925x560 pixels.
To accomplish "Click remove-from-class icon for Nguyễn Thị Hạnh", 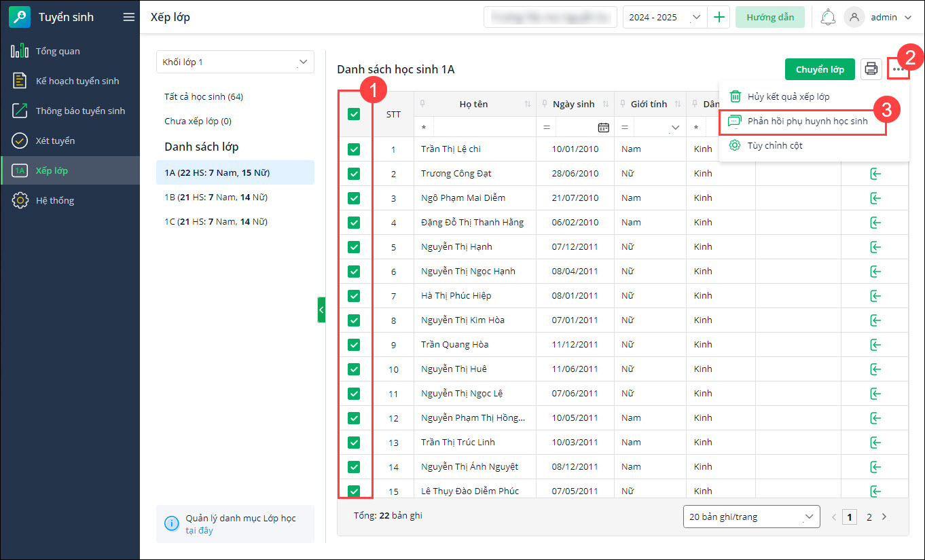I will point(875,247).
